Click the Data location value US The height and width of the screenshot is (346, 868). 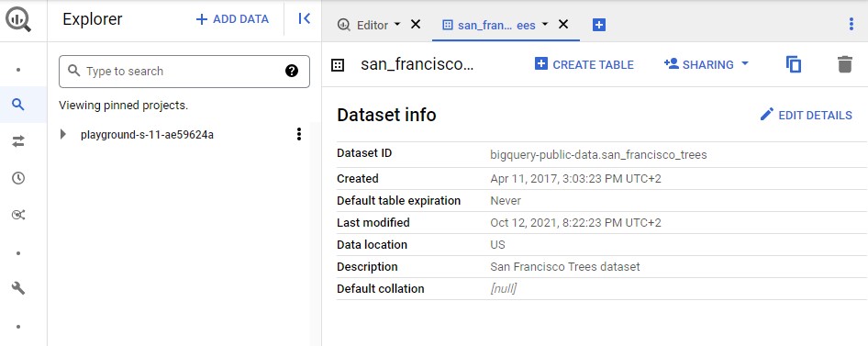tap(497, 245)
